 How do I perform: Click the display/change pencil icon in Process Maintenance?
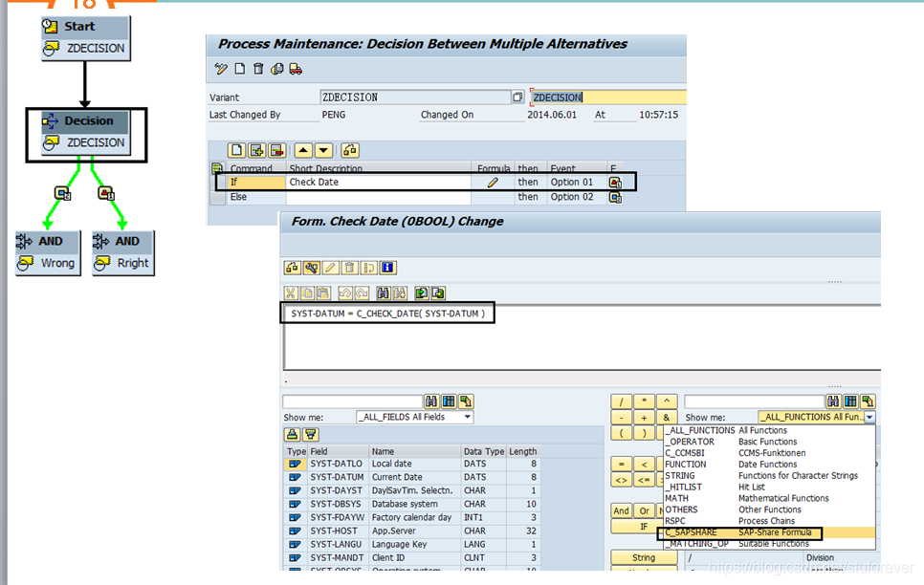(221, 69)
